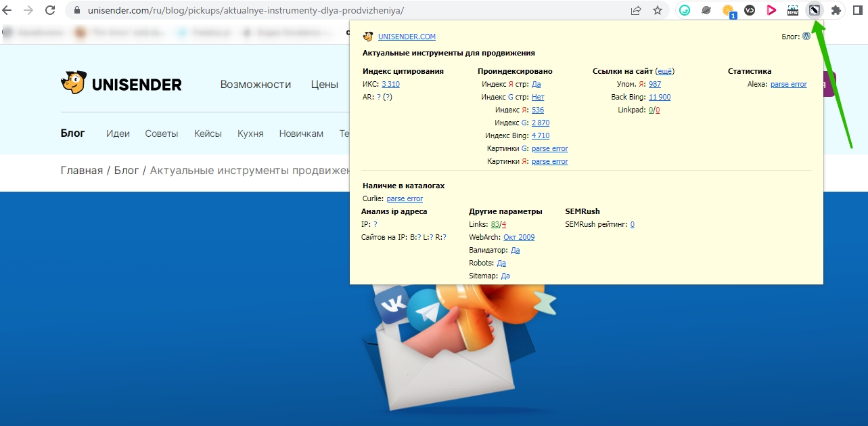Open the NEW extension icon
868x426 pixels.
793,10
